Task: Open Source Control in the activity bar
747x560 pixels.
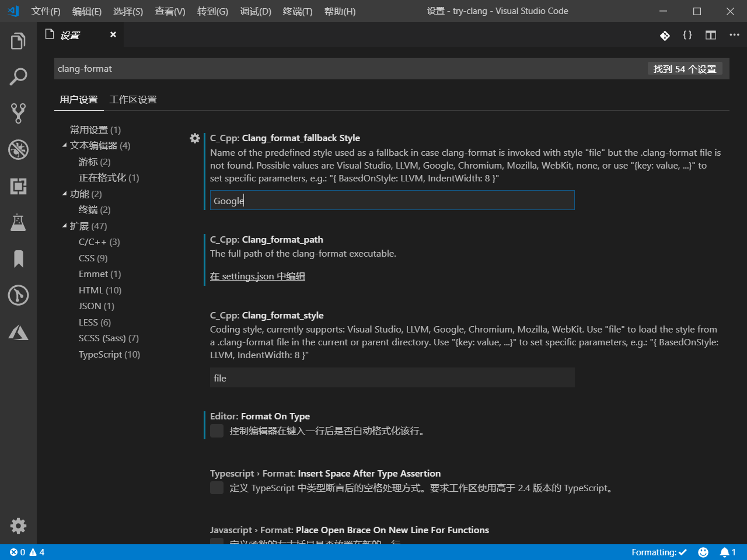Action: tap(18, 113)
